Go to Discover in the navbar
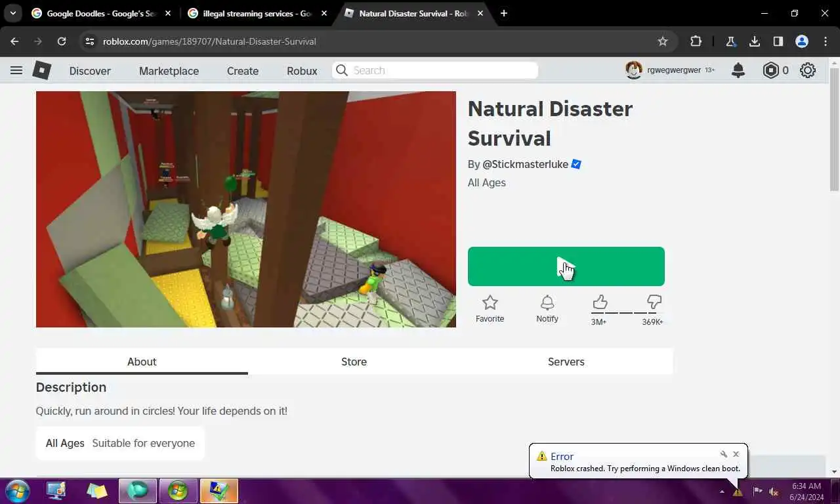 [90, 71]
